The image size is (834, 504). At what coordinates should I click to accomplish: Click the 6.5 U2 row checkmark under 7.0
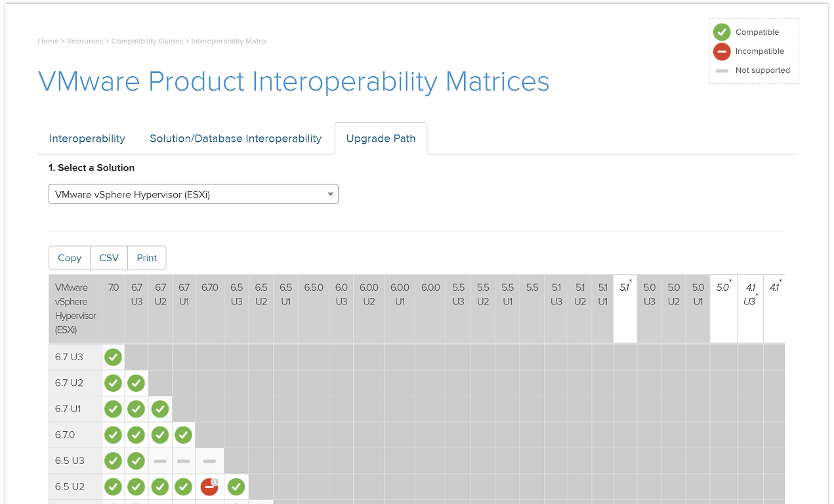coord(114,487)
